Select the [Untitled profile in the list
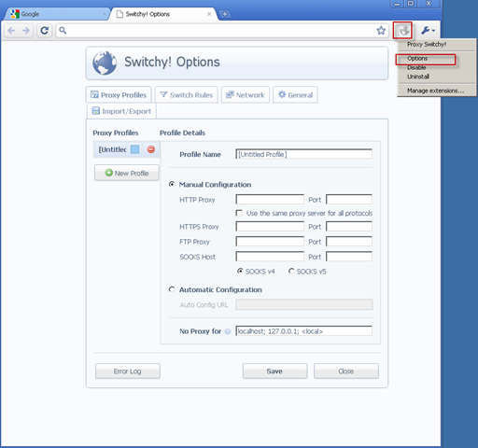478x448 pixels. (x=112, y=149)
